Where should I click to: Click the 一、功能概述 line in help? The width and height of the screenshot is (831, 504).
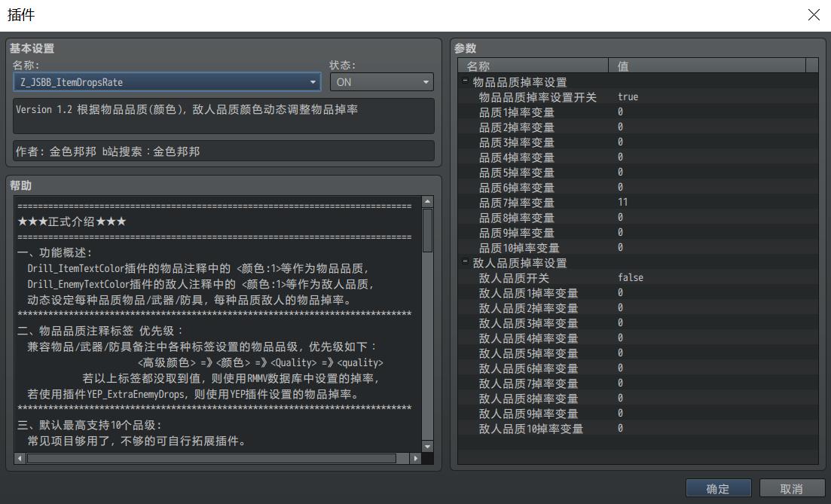click(x=54, y=253)
